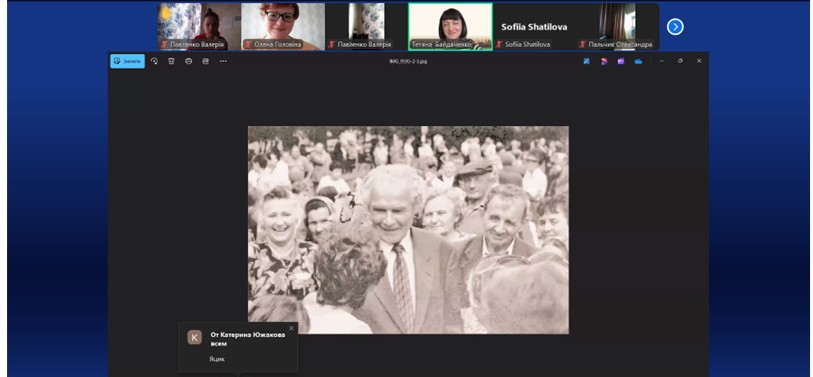The image size is (813, 377).
Task: Rotate the photo using the rotate icon
Action: click(154, 61)
